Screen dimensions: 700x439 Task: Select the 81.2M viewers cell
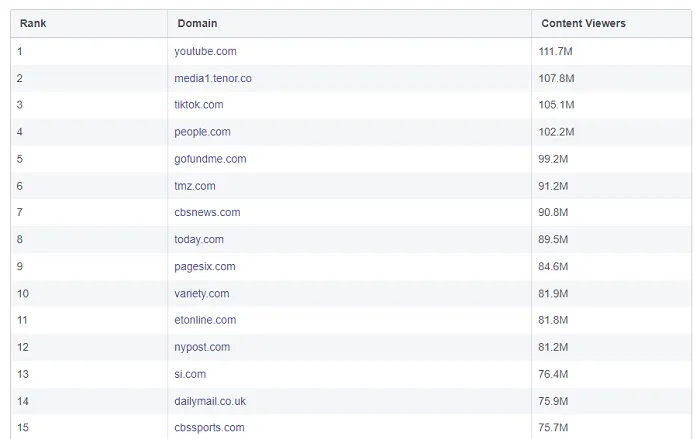[x=611, y=347]
